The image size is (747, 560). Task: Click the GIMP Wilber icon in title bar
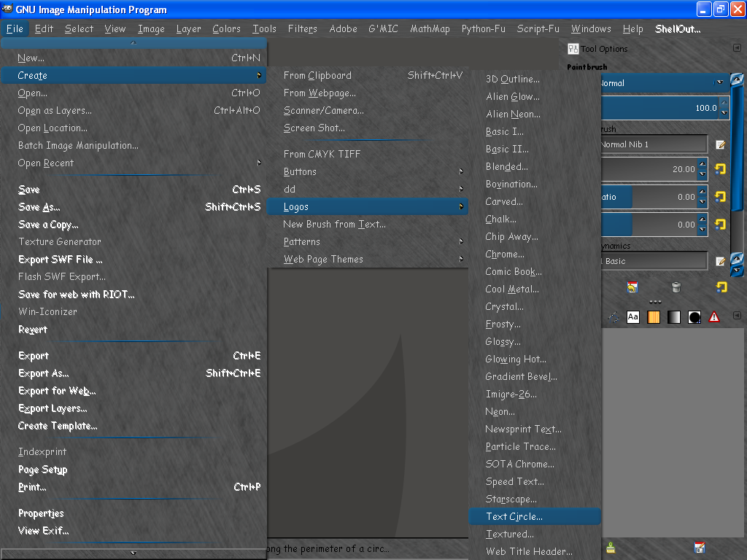[7, 9]
